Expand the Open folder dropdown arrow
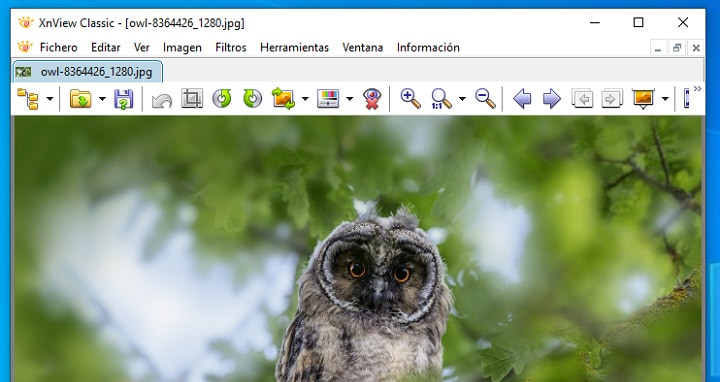The image size is (720, 382). [102, 99]
